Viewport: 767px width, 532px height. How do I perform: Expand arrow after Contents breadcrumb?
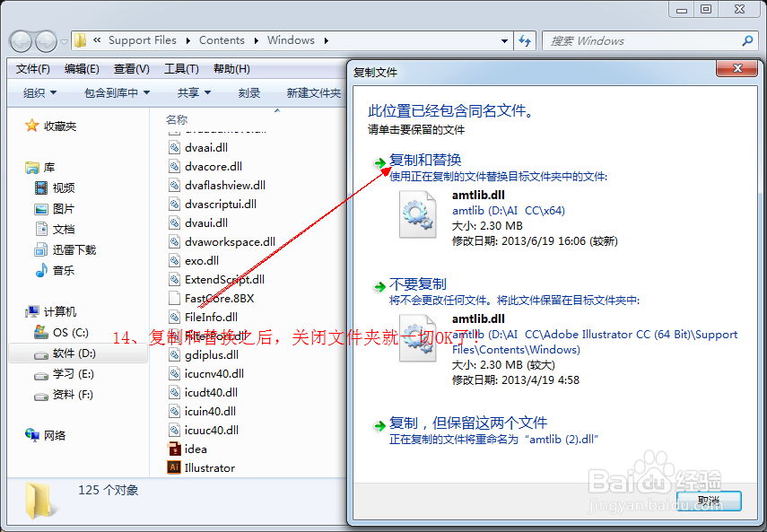click(256, 40)
